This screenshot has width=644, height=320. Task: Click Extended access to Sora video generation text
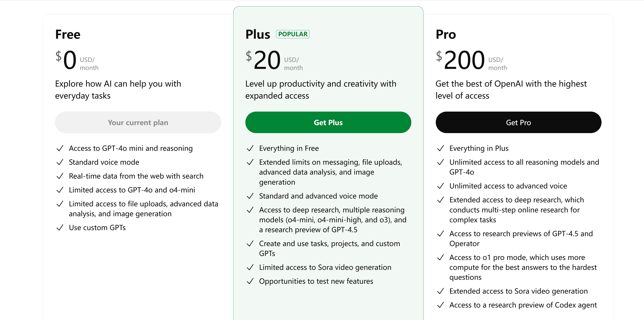tap(518, 291)
